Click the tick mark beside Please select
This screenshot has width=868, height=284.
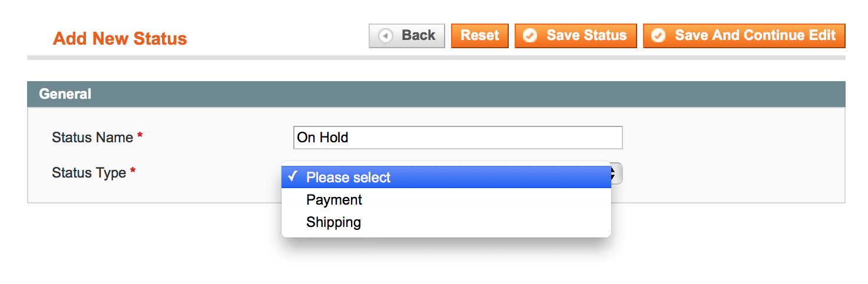[293, 177]
